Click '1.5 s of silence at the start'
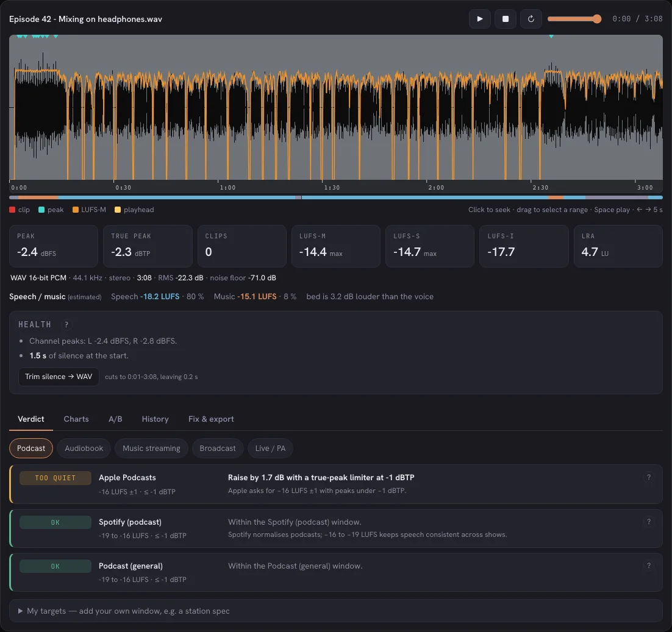Viewport: 672px width, 632px height. tap(79, 355)
